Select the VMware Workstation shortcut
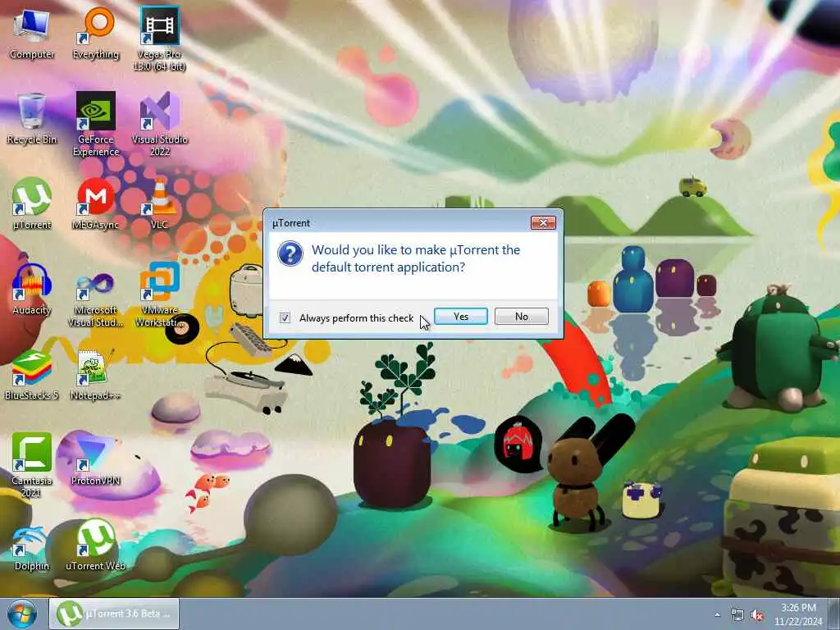The height and width of the screenshot is (630, 840). [x=160, y=295]
